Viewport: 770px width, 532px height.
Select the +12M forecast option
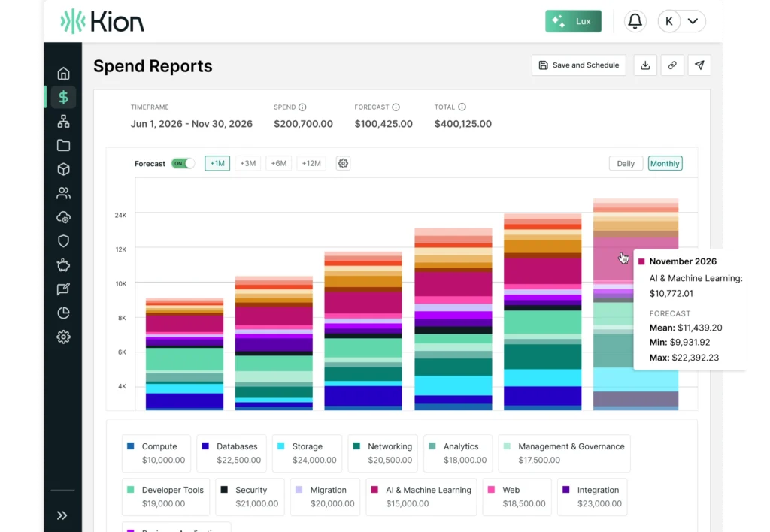311,163
